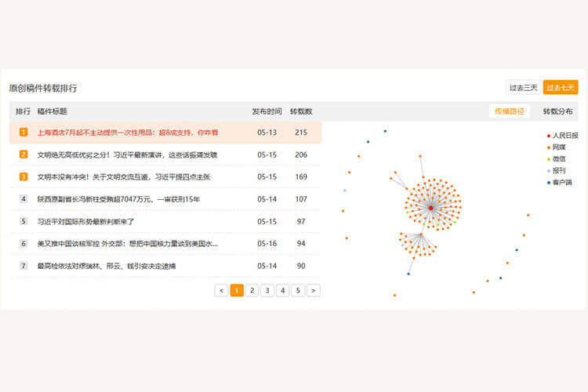Viewport: 588px width, 392px height.
Task: Toggle 人民日报 legend item
Action: [x=561, y=136]
